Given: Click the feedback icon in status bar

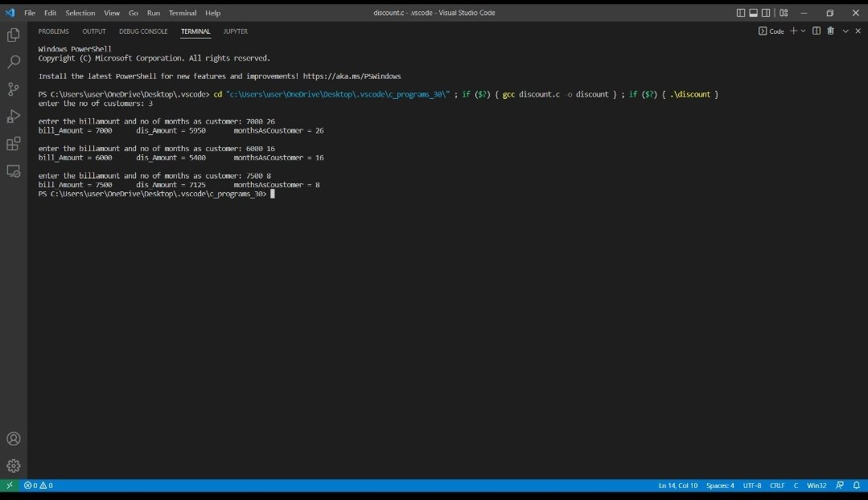Looking at the screenshot, I should pyautogui.click(x=840, y=485).
